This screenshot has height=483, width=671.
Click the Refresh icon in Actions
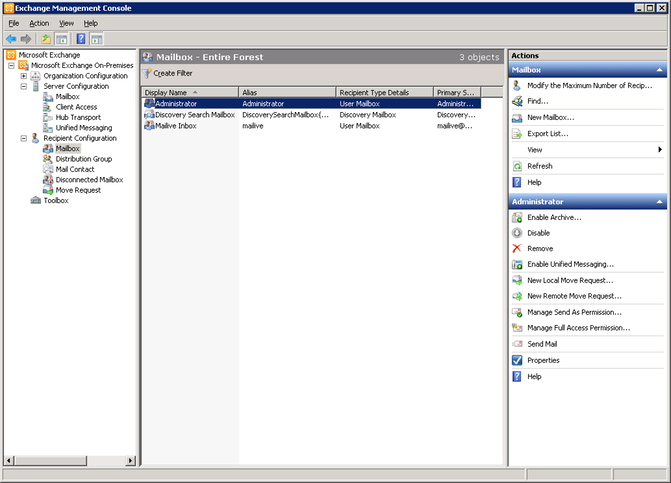[517, 166]
